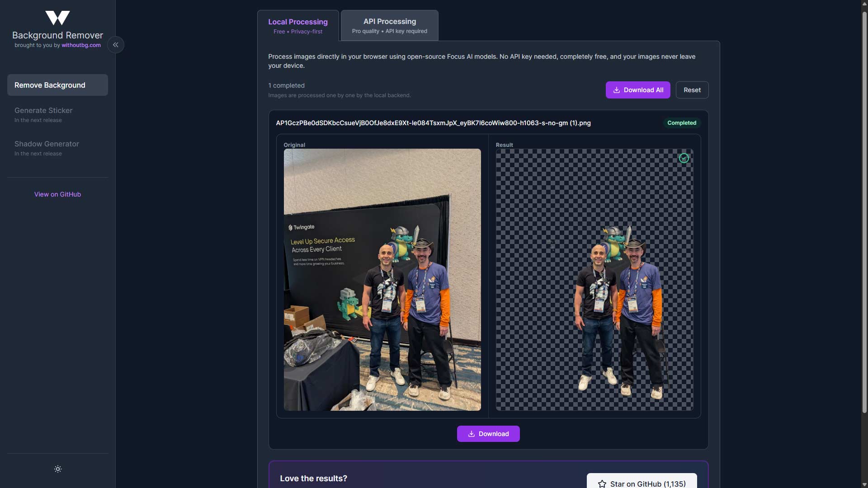Screen dimensions: 868x488
Task: Click the download icon in Download All
Action: (x=617, y=90)
